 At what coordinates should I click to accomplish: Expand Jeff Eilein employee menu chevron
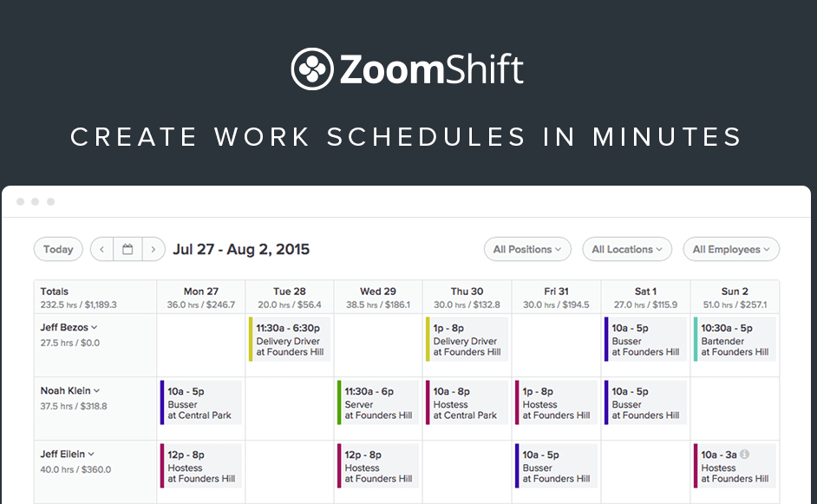91,455
